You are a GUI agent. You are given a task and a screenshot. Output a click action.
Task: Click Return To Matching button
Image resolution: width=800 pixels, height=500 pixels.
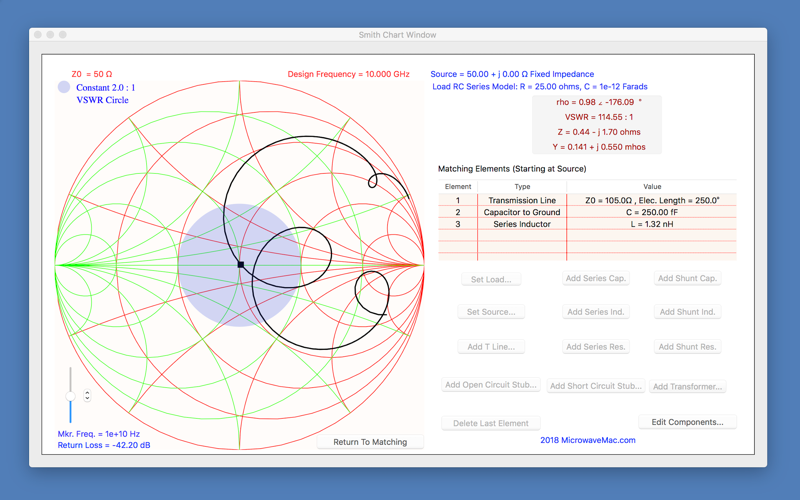coord(370,442)
